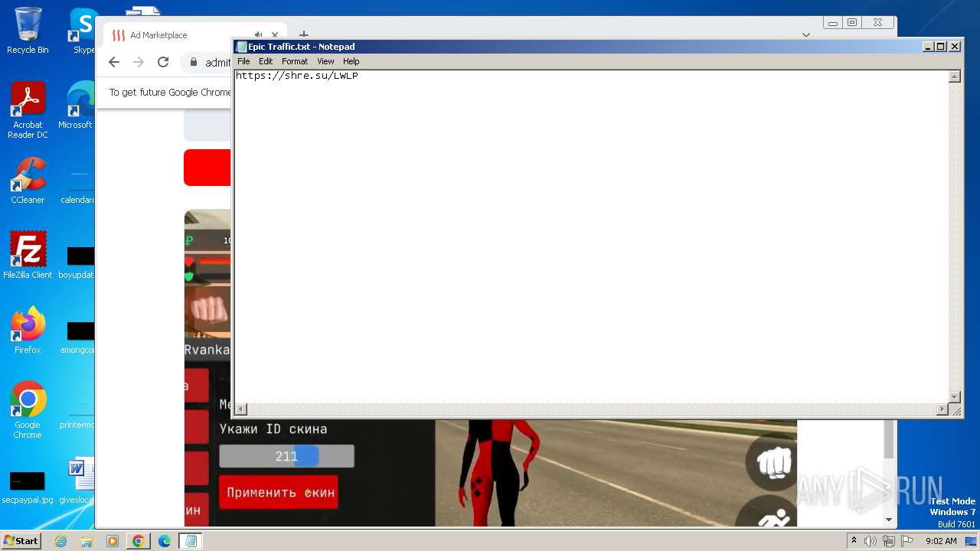Reload the Chrome page
980x551 pixels.
163,63
